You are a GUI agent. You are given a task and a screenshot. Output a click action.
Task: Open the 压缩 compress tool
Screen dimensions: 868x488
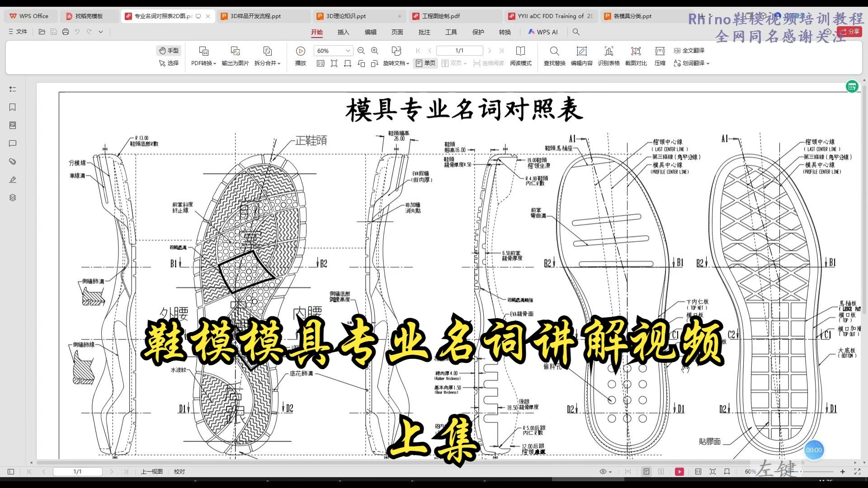(x=660, y=56)
